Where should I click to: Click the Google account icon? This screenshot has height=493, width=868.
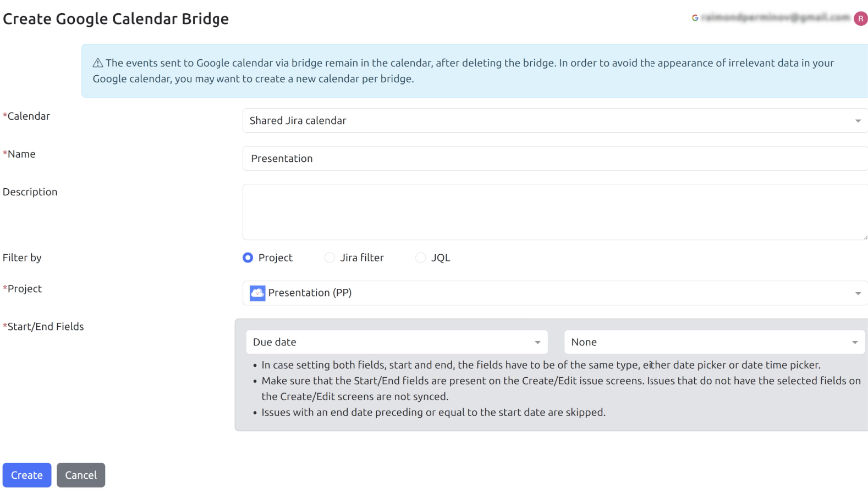(695, 18)
